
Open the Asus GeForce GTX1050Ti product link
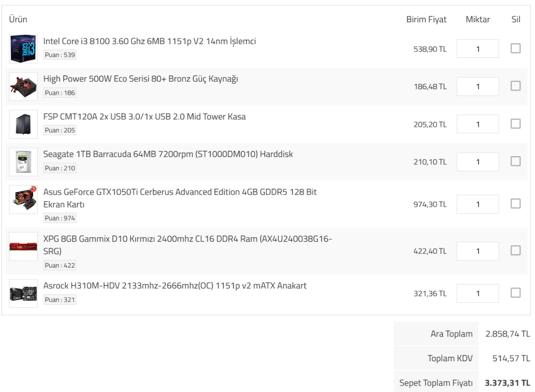pyautogui.click(x=180, y=192)
